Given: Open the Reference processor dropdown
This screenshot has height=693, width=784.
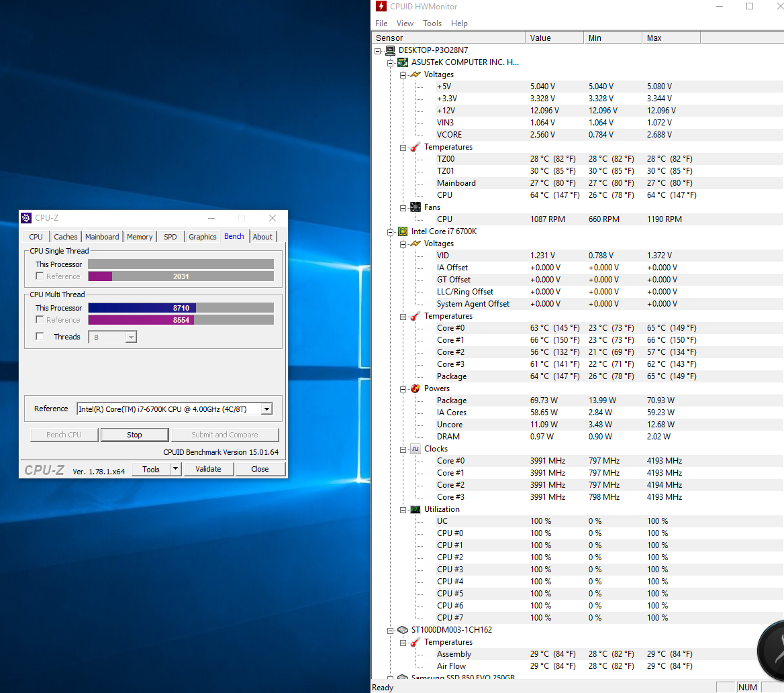Looking at the screenshot, I should (x=267, y=409).
